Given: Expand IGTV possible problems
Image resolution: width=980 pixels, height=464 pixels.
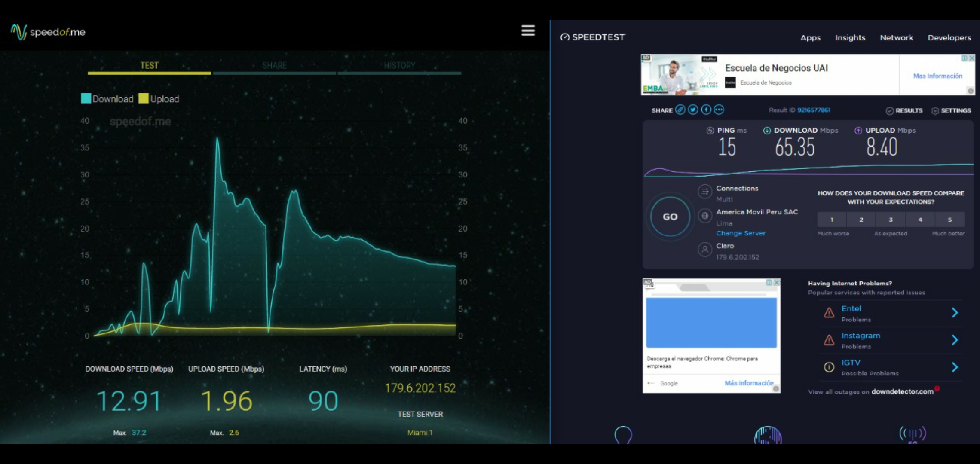Looking at the screenshot, I should [x=955, y=367].
